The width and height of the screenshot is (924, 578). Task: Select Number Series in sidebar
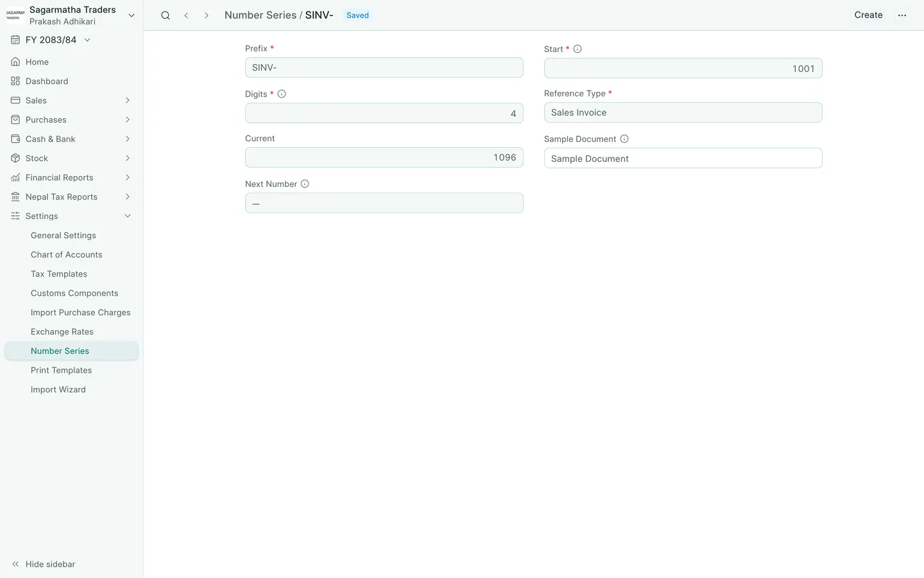point(71,351)
